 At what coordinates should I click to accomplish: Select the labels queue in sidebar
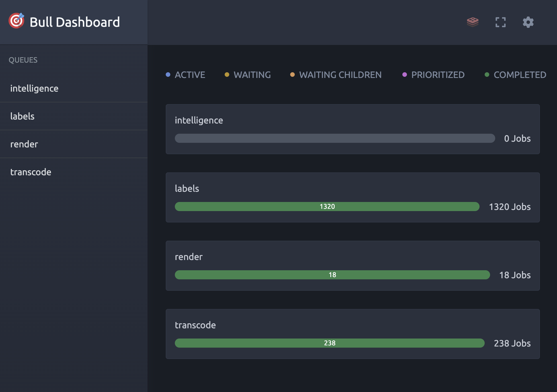click(x=22, y=116)
